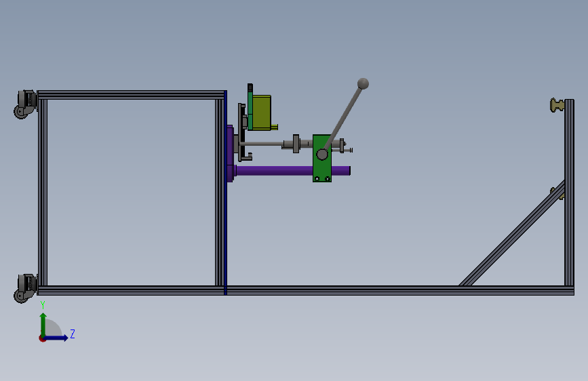Viewport: 588px width, 381px height.
Task: Select the lower left caster wheel
Action: [24, 288]
